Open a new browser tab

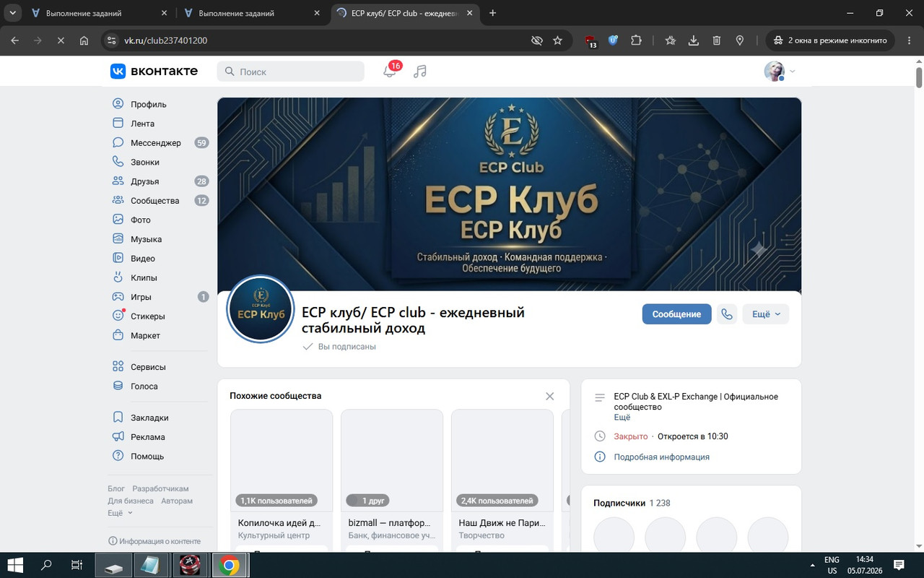pos(493,13)
